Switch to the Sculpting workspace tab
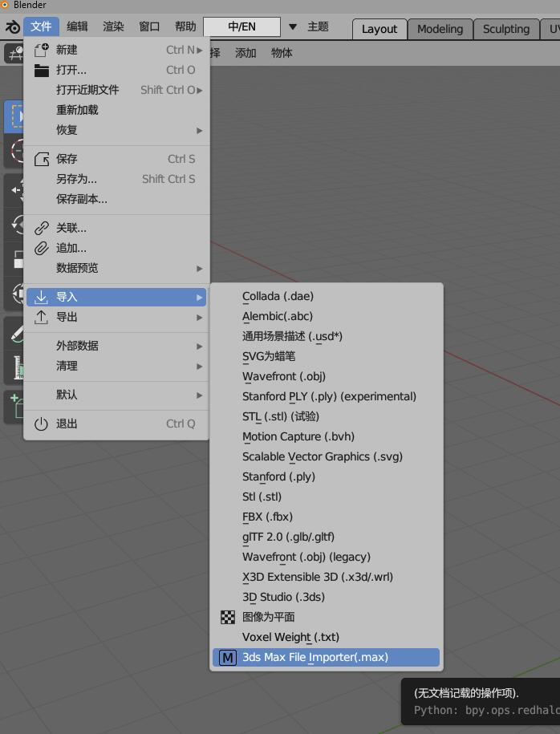560x734 pixels. (506, 29)
